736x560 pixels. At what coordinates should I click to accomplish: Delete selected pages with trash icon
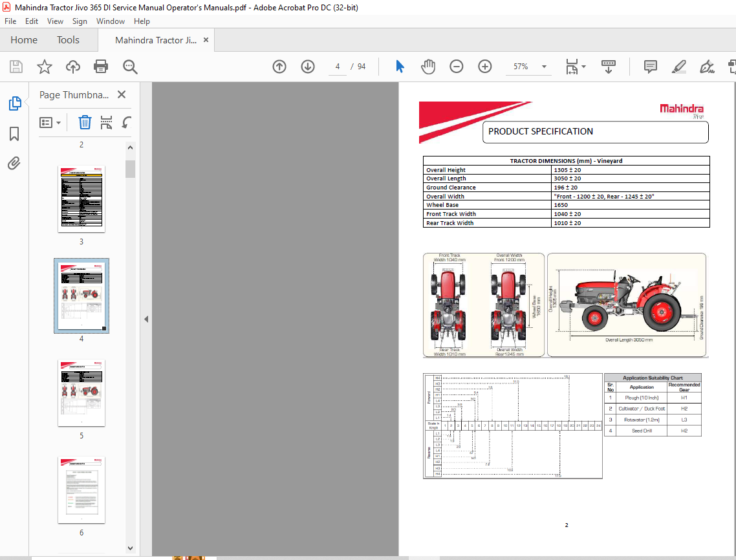[x=85, y=122]
